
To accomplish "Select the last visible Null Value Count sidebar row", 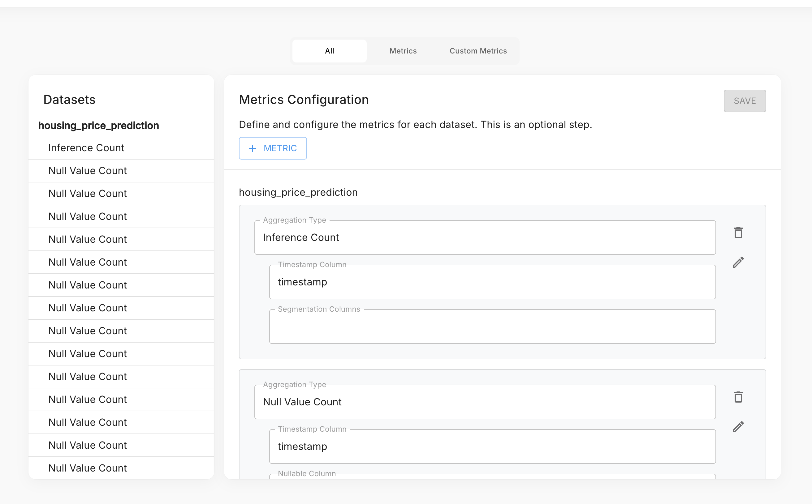I will point(121,468).
